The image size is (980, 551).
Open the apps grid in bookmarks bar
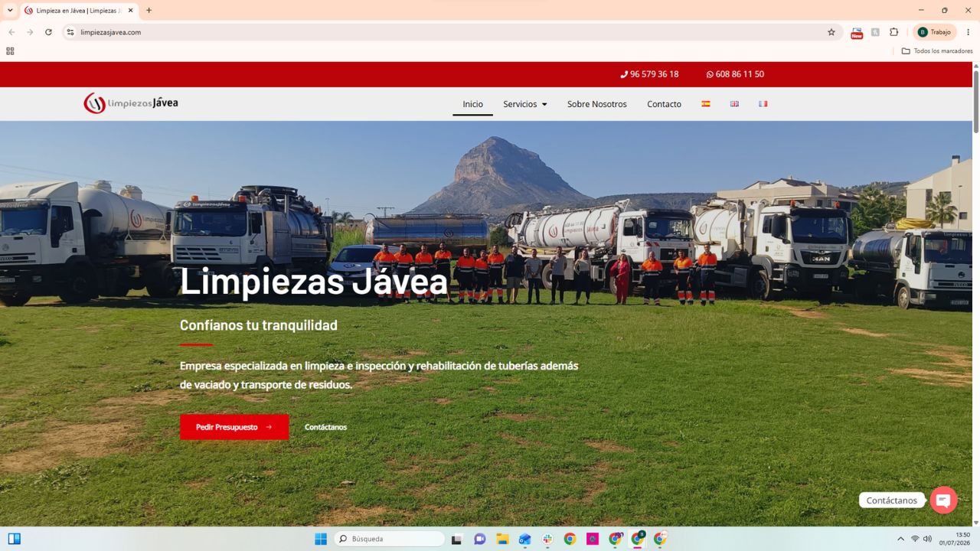10,51
